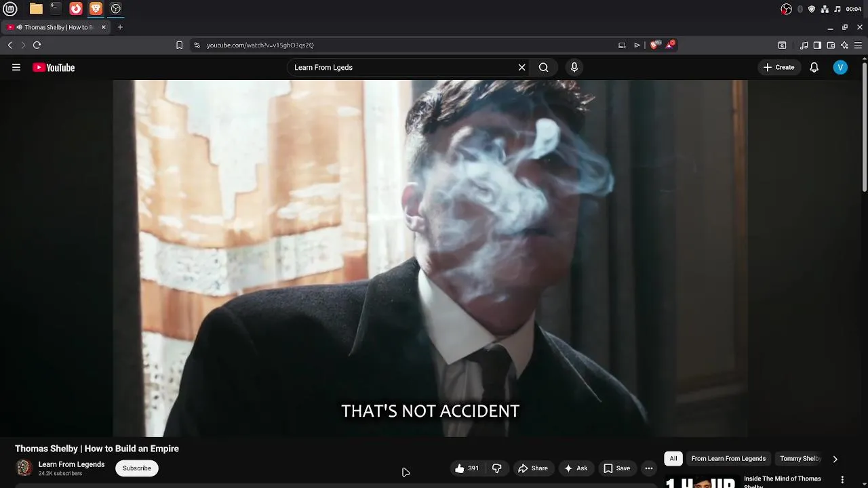Expand the YouTube guide hamburger menu
This screenshot has width=868, height=488.
tap(16, 67)
